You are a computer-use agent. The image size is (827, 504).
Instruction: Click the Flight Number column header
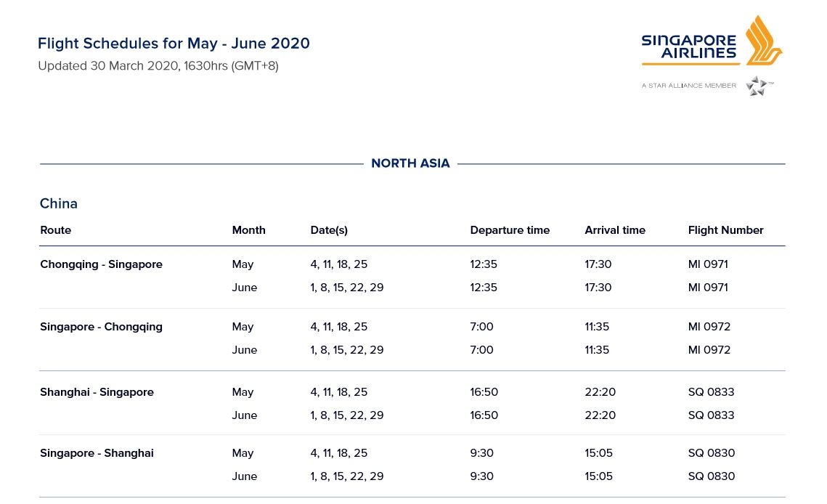725,230
